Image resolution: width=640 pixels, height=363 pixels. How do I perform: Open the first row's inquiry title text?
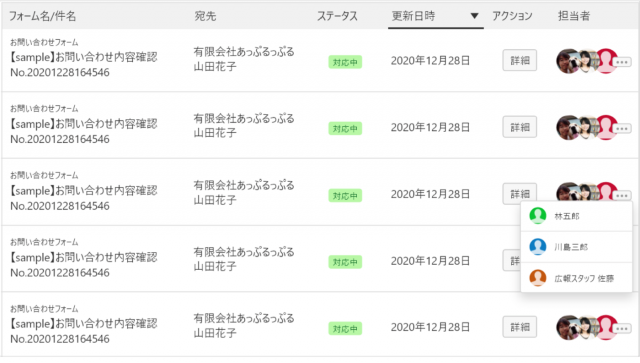[x=83, y=57]
